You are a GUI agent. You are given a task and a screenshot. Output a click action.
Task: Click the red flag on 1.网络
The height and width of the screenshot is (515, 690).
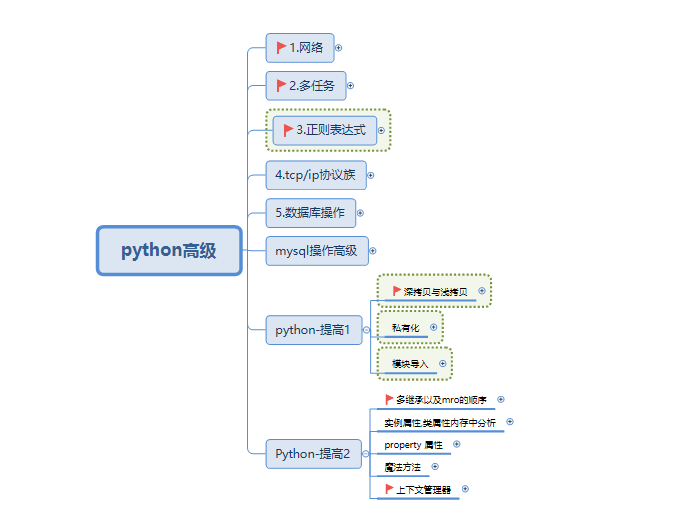click(x=281, y=47)
